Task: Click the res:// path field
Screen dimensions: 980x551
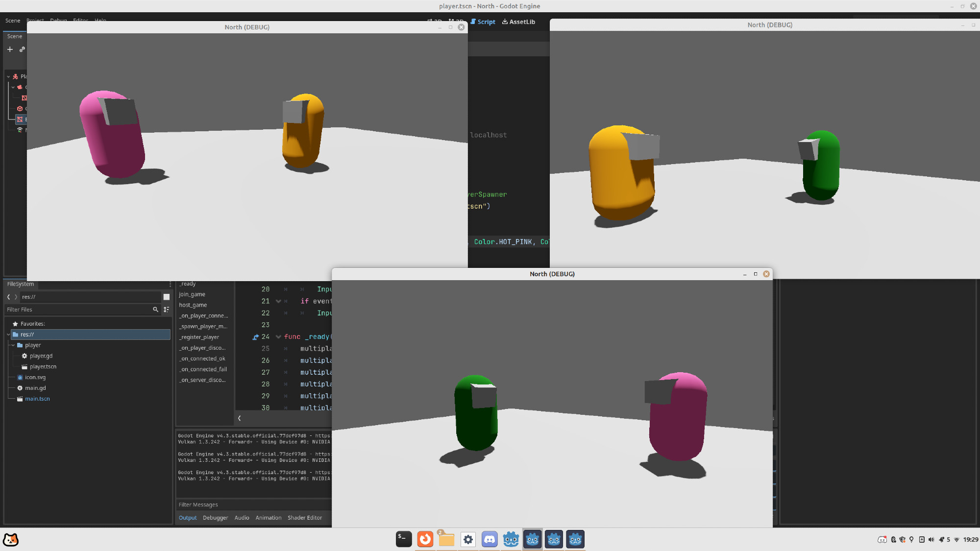Action: 91,297
